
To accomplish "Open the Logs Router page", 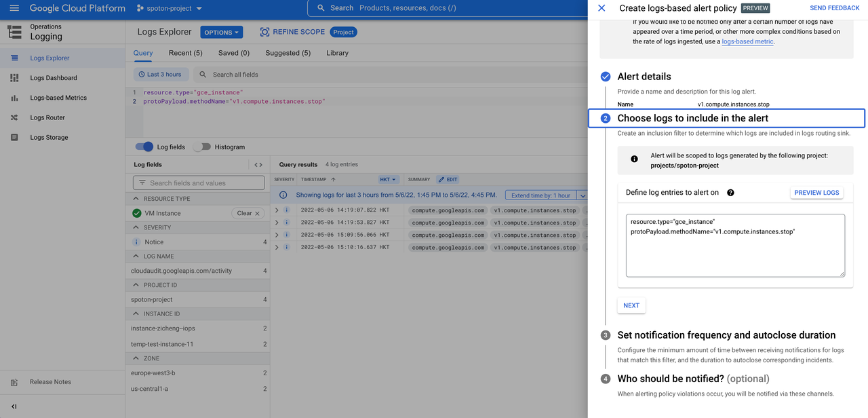I will [x=51, y=117].
